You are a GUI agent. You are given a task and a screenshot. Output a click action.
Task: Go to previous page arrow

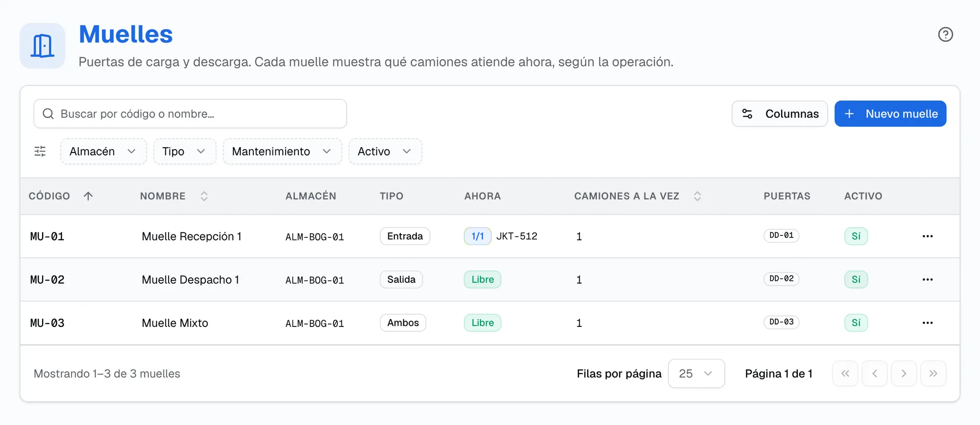point(875,374)
